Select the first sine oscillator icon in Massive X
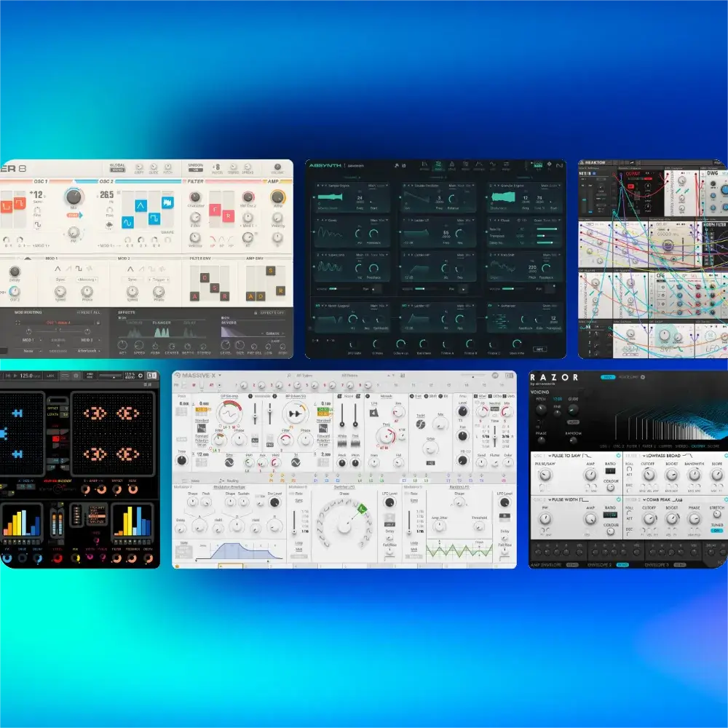Image resolution: width=728 pixels, height=728 pixels. click(x=229, y=462)
